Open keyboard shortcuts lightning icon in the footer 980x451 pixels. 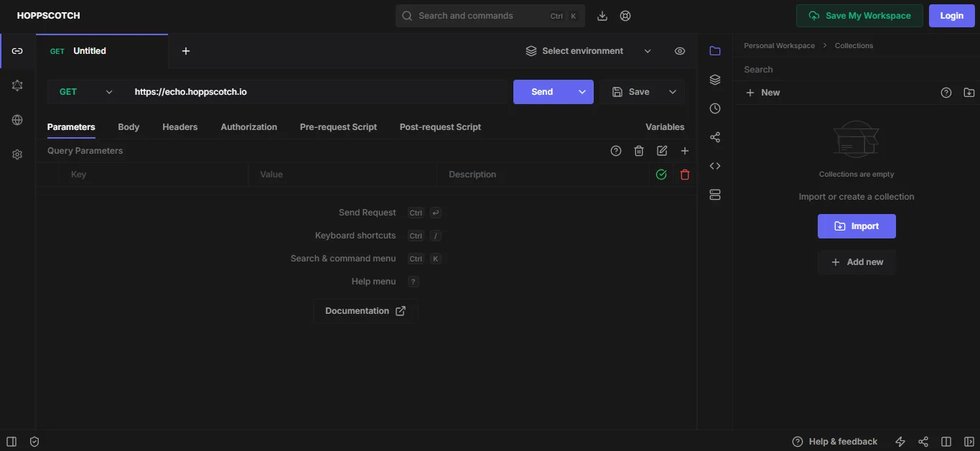[900, 442]
